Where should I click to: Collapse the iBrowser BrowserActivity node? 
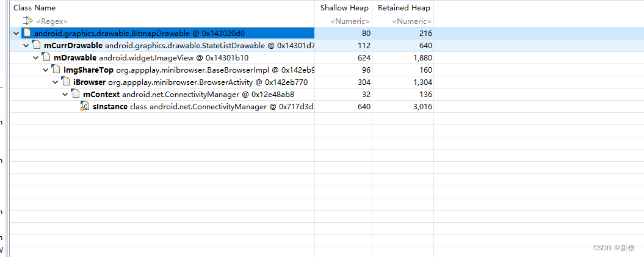(x=56, y=82)
